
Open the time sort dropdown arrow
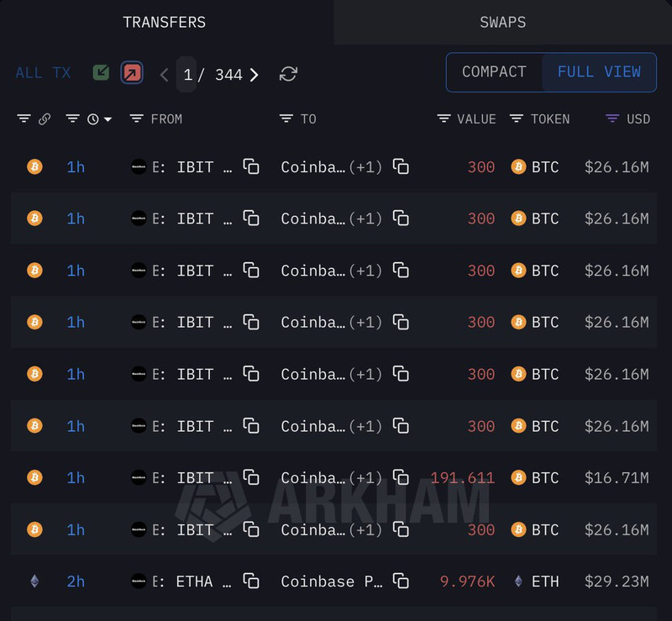click(x=108, y=120)
